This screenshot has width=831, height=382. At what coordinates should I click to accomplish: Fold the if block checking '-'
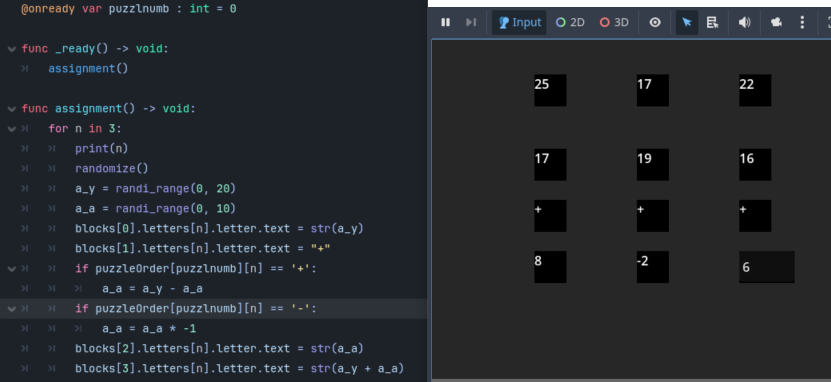(12, 308)
